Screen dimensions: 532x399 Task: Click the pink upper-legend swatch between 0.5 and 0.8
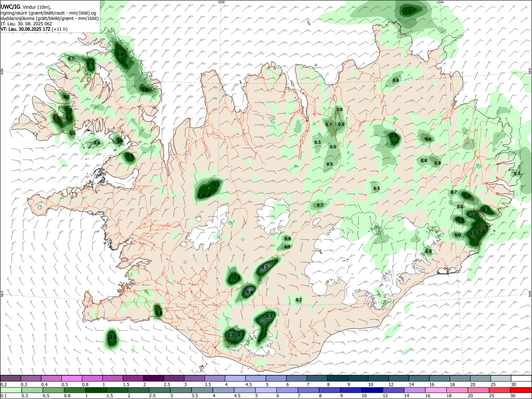pos(72,379)
